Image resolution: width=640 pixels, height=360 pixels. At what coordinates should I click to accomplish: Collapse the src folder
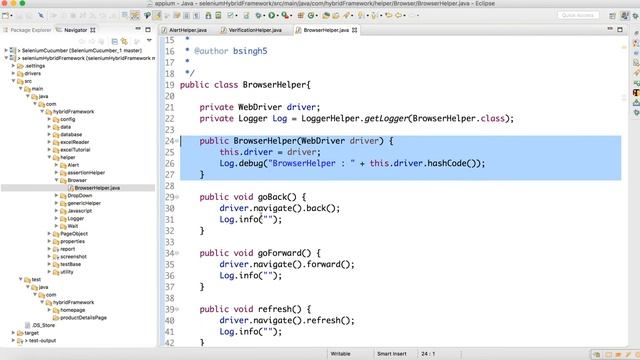point(13,81)
